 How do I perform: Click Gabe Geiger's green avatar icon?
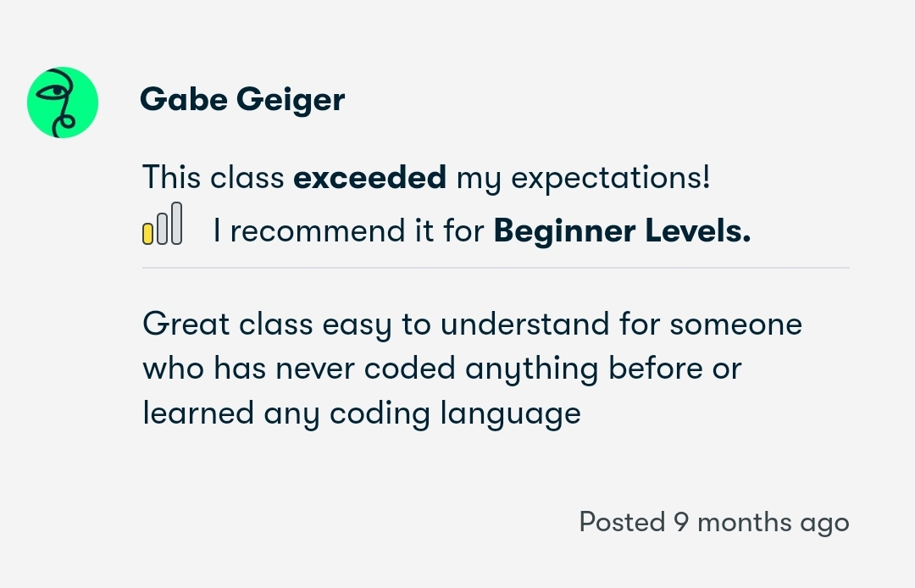[63, 103]
